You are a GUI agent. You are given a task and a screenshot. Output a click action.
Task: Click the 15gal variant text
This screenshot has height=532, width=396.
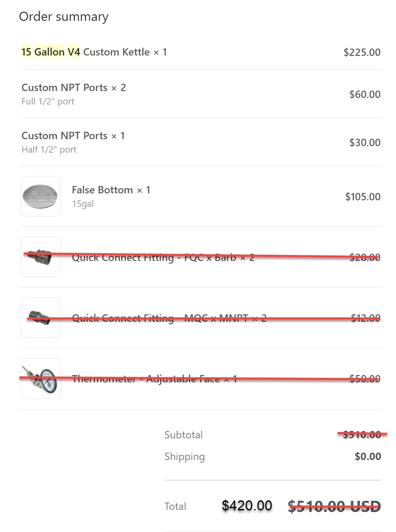[83, 204]
